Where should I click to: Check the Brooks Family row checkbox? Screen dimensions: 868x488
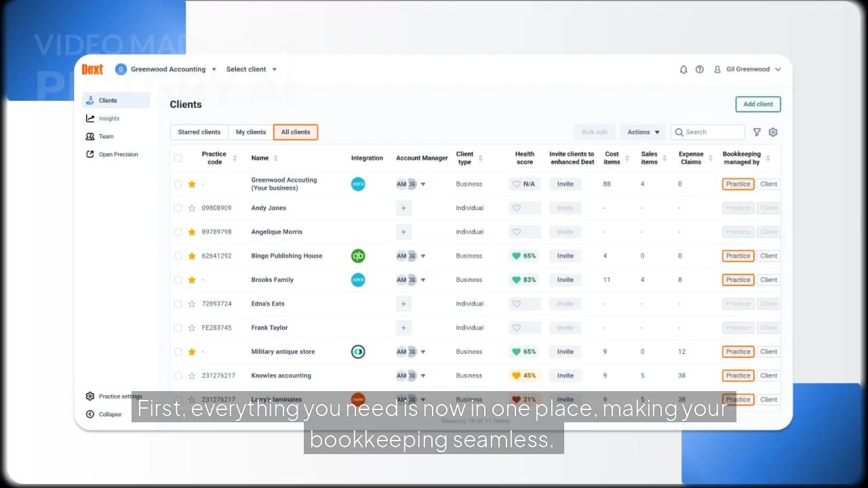pyautogui.click(x=178, y=279)
